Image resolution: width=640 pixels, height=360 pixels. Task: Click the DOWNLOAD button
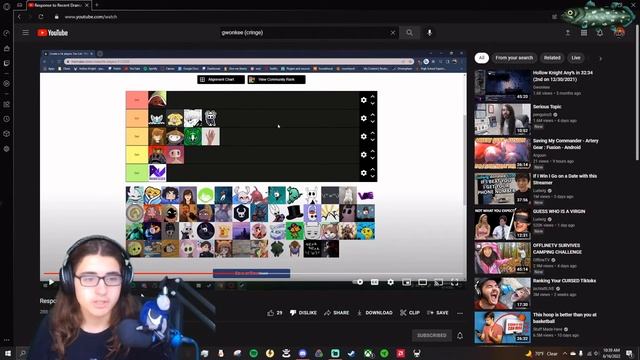click(375, 313)
